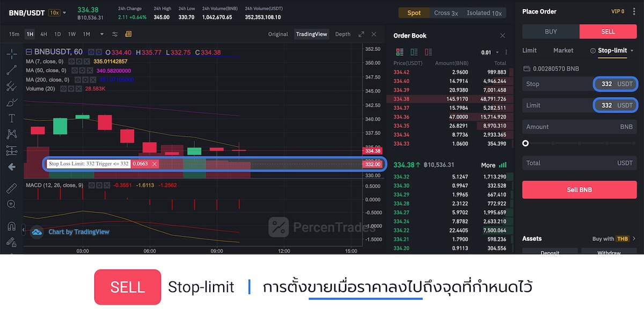This screenshot has height=320, width=644.
Task: Click the Sell BNB button
Action: [x=580, y=190]
